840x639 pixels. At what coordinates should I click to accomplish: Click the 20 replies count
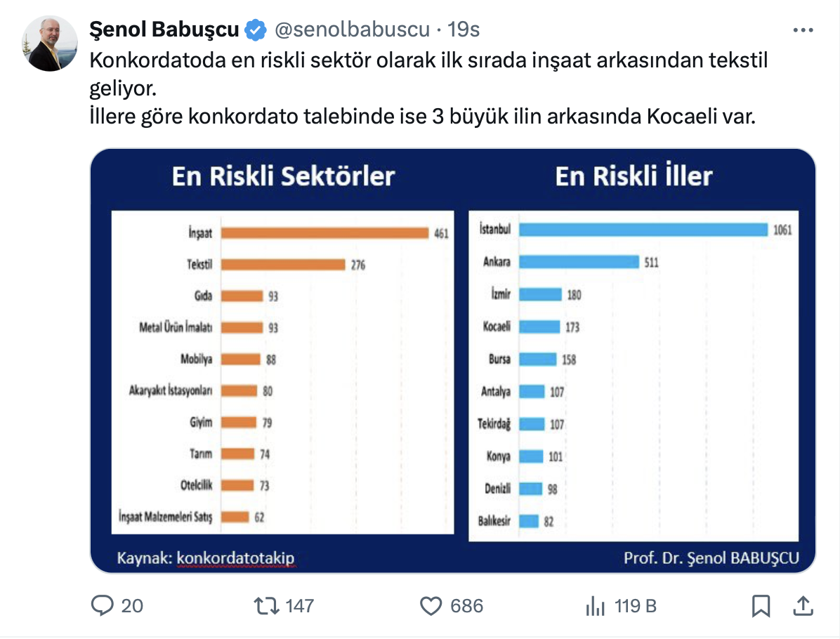point(132,605)
